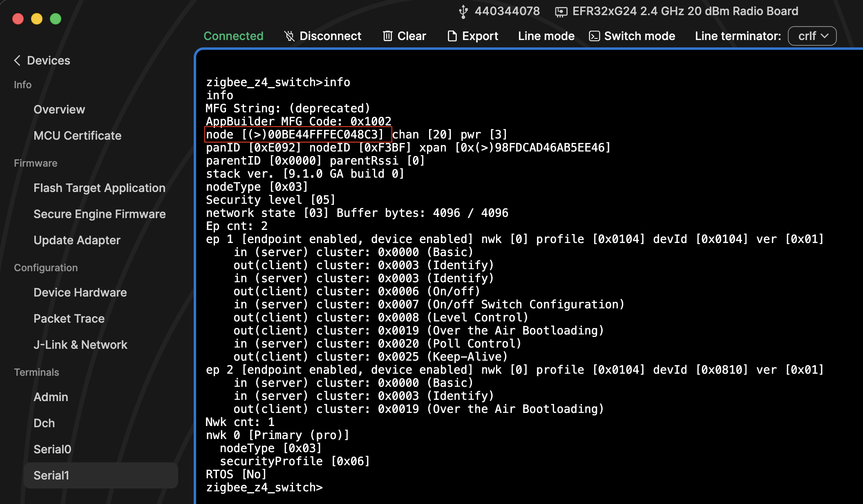The image size is (863, 504).
Task: Click the Clear trash can icon
Action: [x=387, y=36]
